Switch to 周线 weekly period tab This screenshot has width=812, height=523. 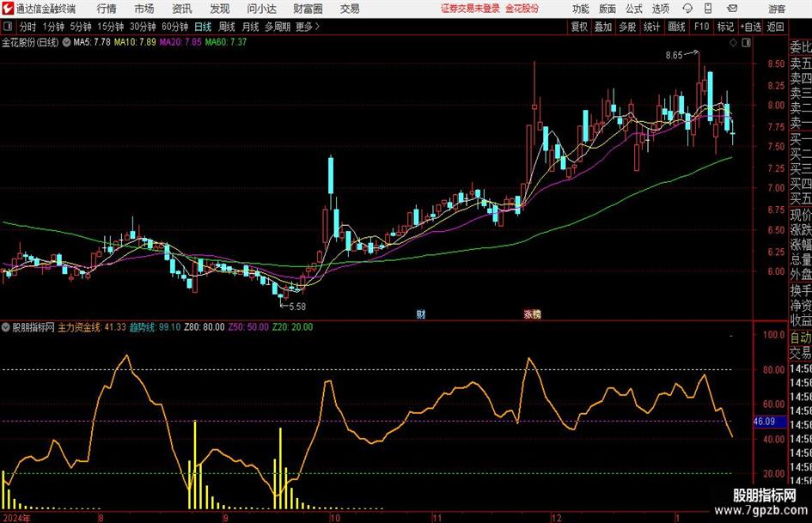(227, 27)
